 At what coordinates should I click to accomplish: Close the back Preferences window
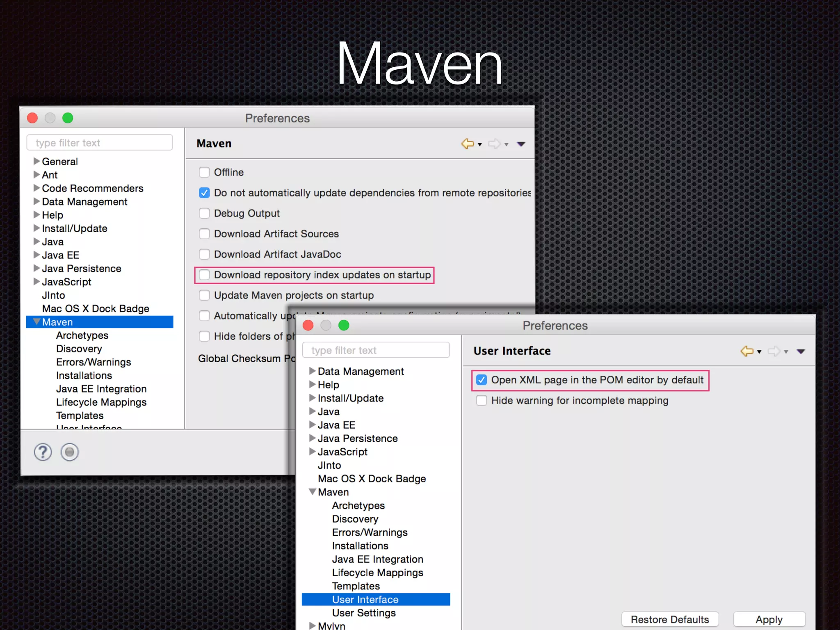point(32,118)
